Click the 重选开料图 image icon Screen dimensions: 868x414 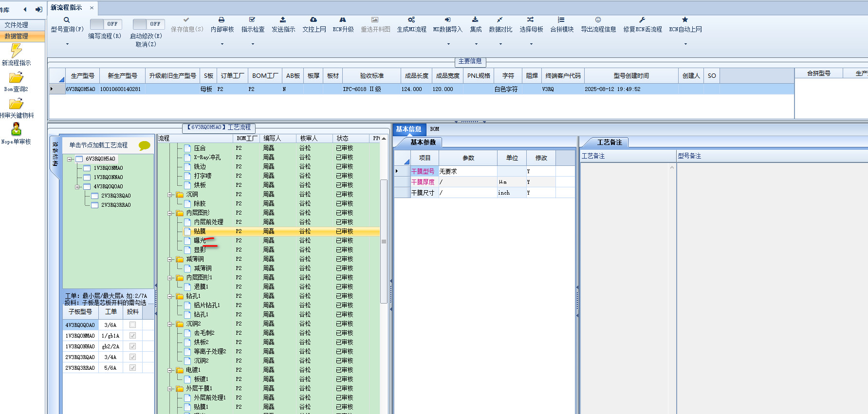375,20
